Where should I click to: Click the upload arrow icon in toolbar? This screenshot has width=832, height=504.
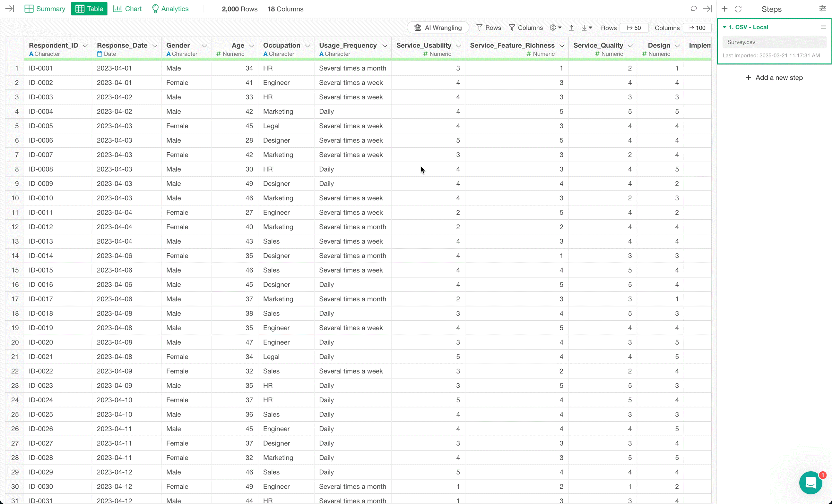[x=571, y=28]
